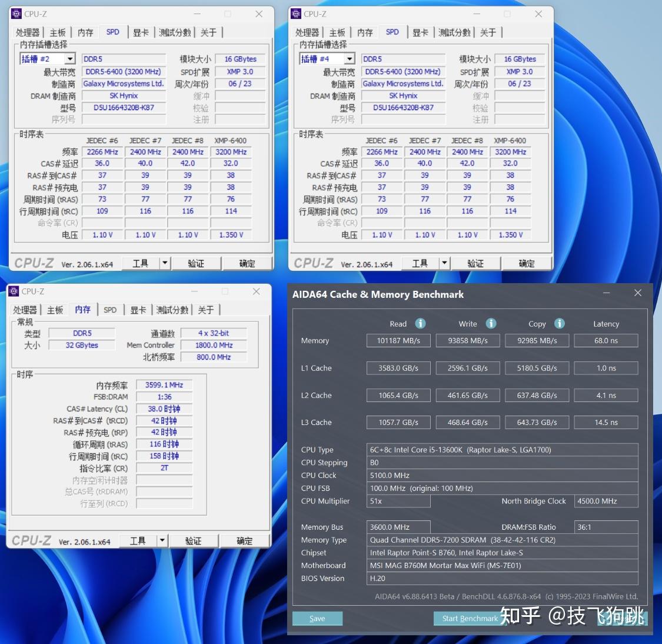The height and width of the screenshot is (644, 662).
Task: Show info for Read column in AIDA64
Action: coord(420,324)
